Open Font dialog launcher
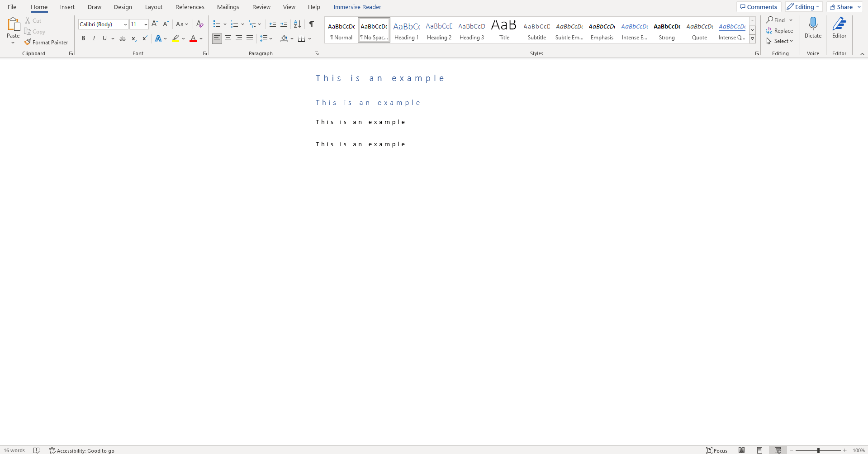 pyautogui.click(x=205, y=53)
